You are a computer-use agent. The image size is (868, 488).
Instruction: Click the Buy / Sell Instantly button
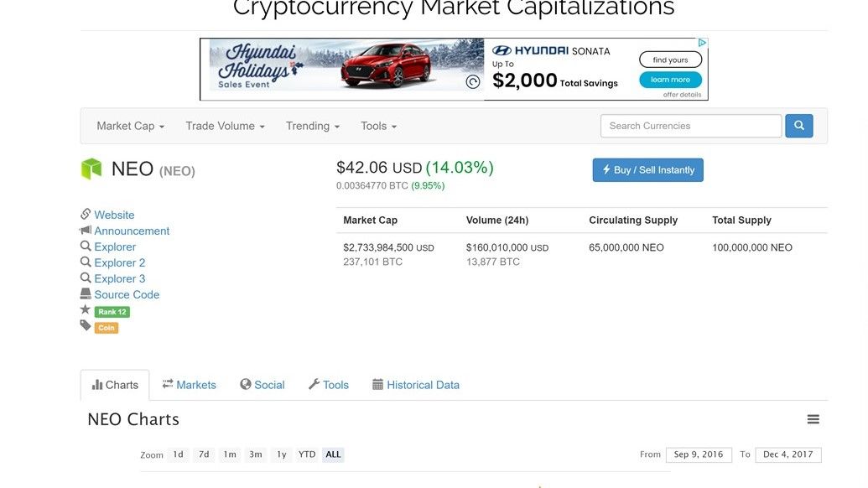pos(647,170)
